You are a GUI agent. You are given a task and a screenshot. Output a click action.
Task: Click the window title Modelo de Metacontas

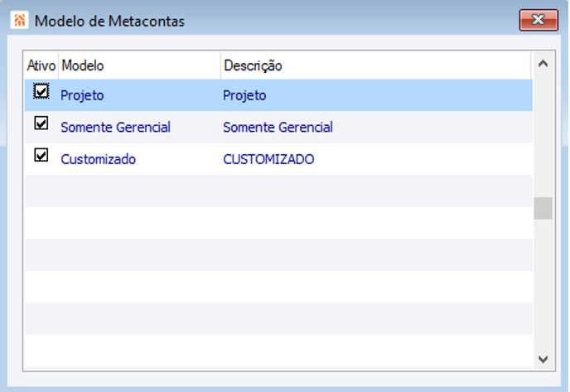point(109,20)
